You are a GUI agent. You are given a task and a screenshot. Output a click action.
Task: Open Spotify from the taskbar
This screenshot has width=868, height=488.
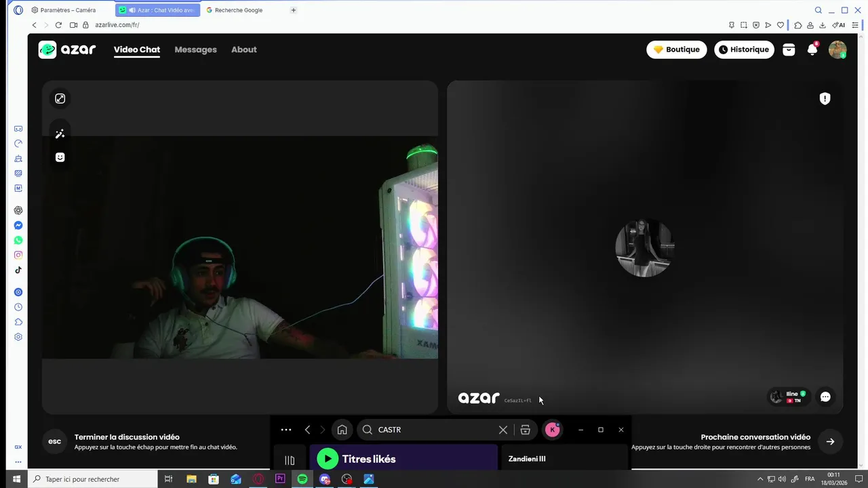click(x=302, y=479)
